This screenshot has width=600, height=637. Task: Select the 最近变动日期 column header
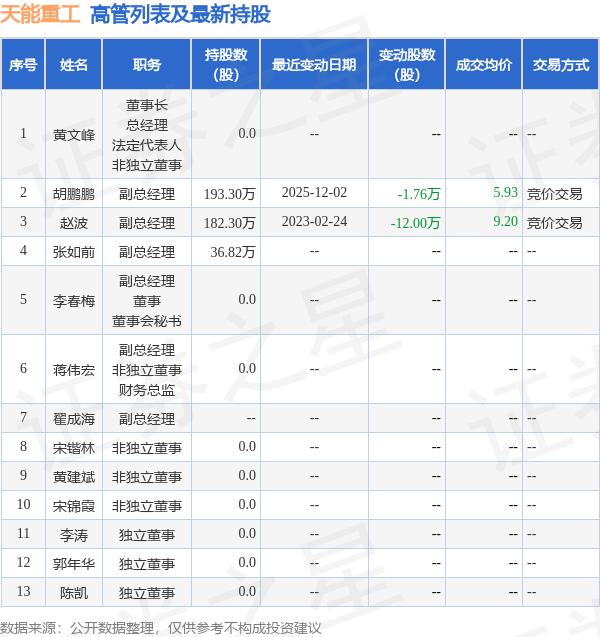pos(314,65)
